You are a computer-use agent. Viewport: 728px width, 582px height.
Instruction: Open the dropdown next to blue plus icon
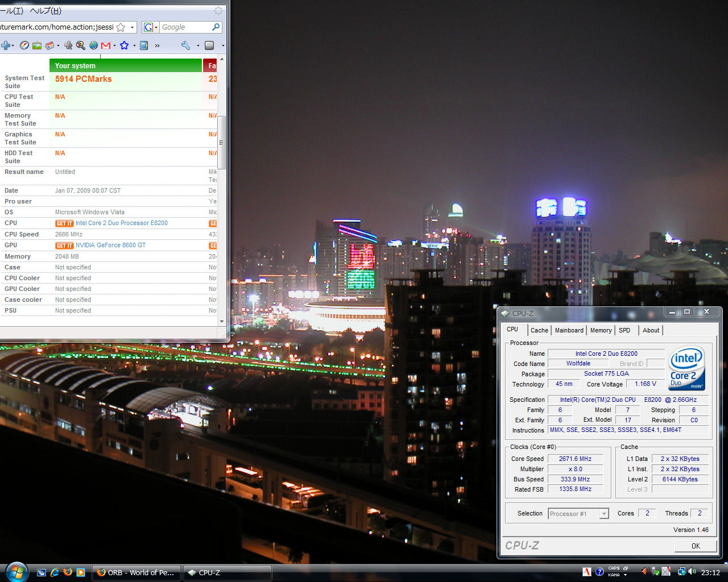14,45
